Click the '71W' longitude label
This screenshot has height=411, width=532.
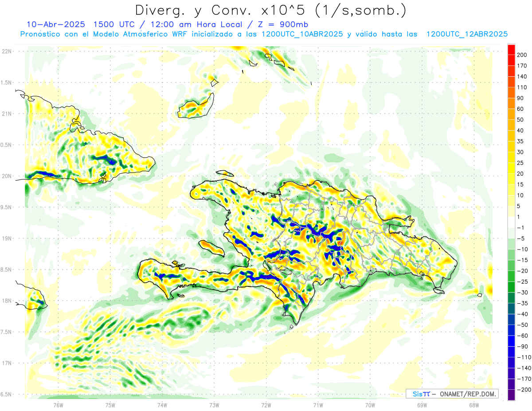(x=318, y=405)
